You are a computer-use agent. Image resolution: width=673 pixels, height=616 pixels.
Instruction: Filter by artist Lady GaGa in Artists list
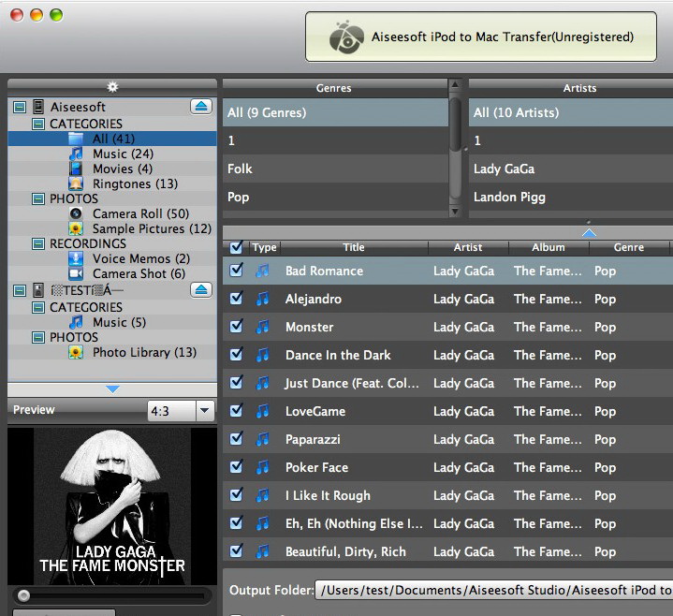(x=571, y=169)
